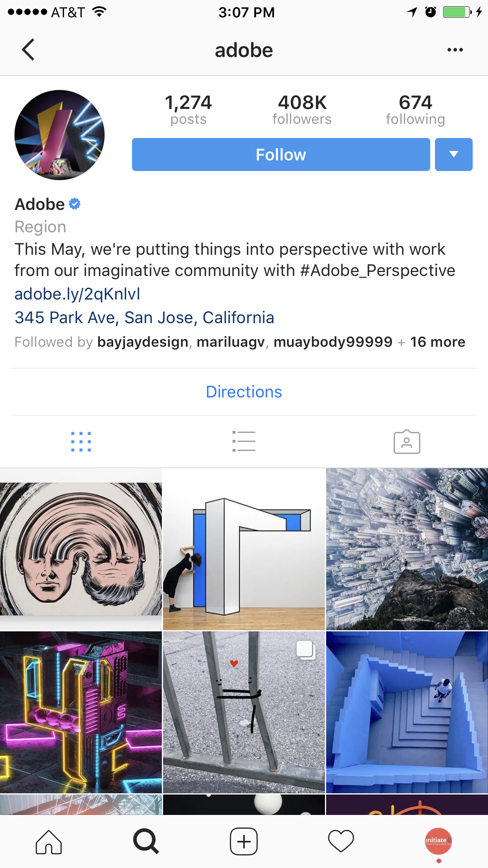Show tagged photos tab
The image size is (488, 868).
click(x=407, y=442)
